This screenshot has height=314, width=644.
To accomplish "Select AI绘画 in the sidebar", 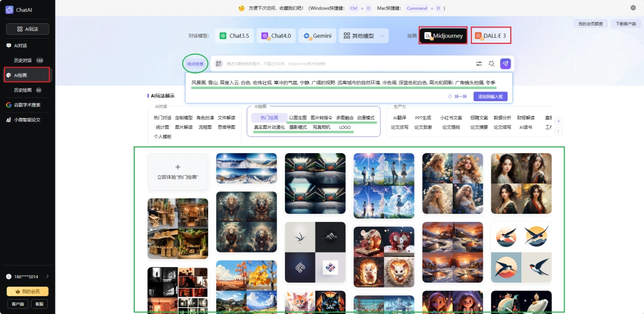I will coord(26,75).
